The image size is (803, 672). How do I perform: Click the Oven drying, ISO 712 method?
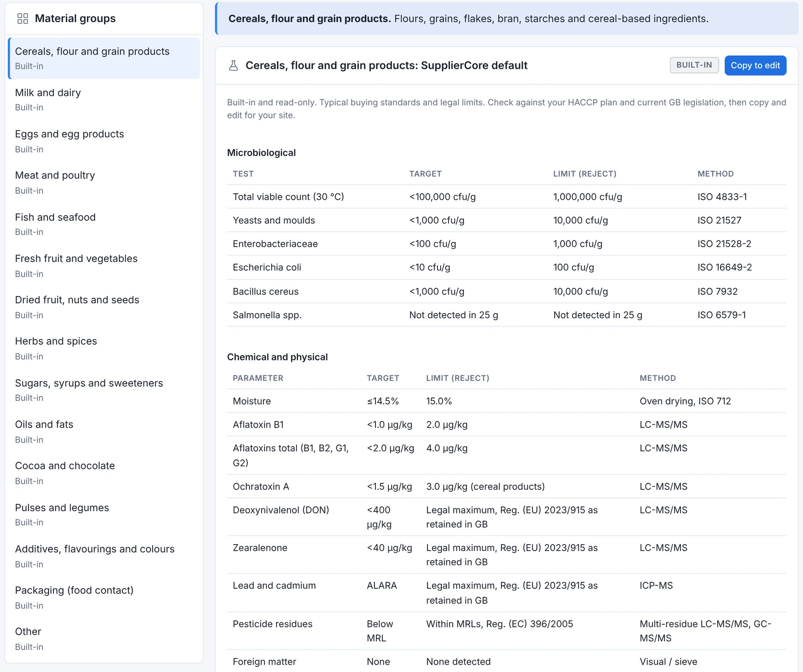[685, 401]
